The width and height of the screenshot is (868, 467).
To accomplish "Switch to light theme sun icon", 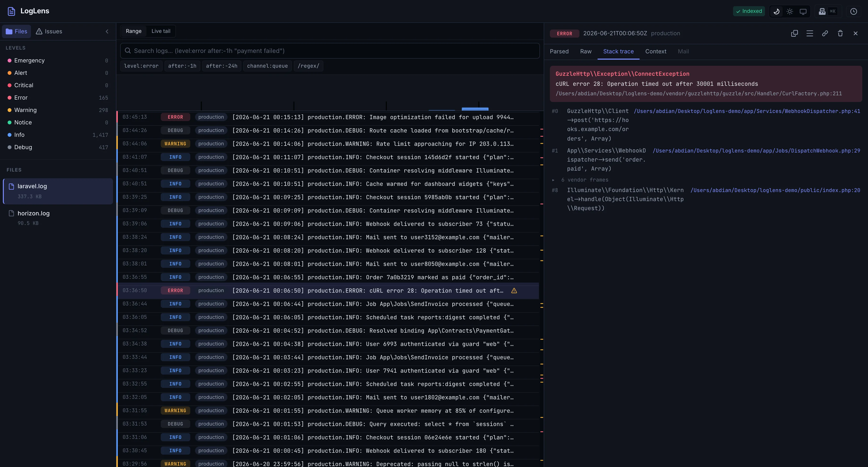I will click(x=790, y=11).
